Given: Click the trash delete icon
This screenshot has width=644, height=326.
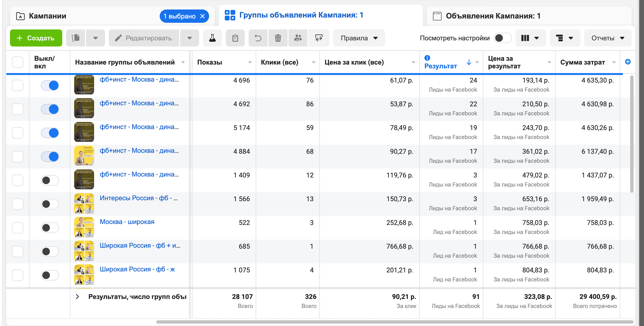Looking at the screenshot, I should pyautogui.click(x=278, y=38).
